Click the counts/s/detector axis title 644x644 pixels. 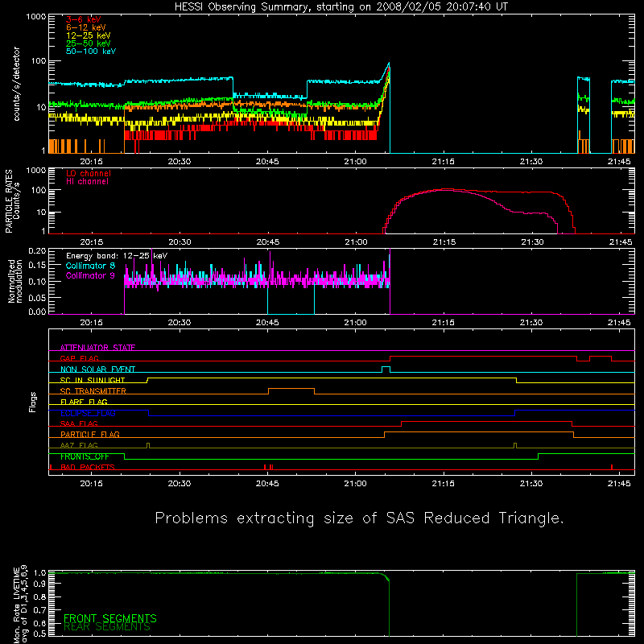(16, 84)
